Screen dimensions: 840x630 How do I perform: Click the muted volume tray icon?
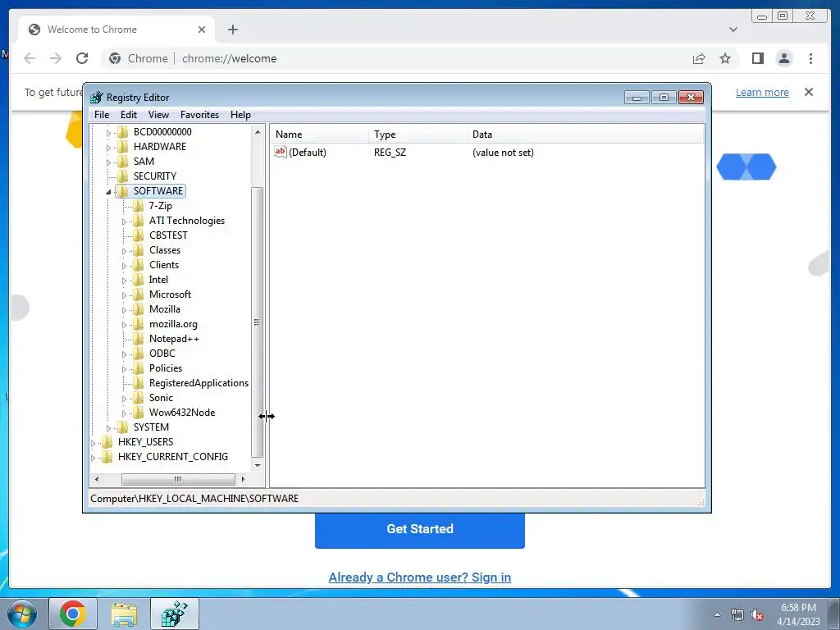[x=757, y=615]
